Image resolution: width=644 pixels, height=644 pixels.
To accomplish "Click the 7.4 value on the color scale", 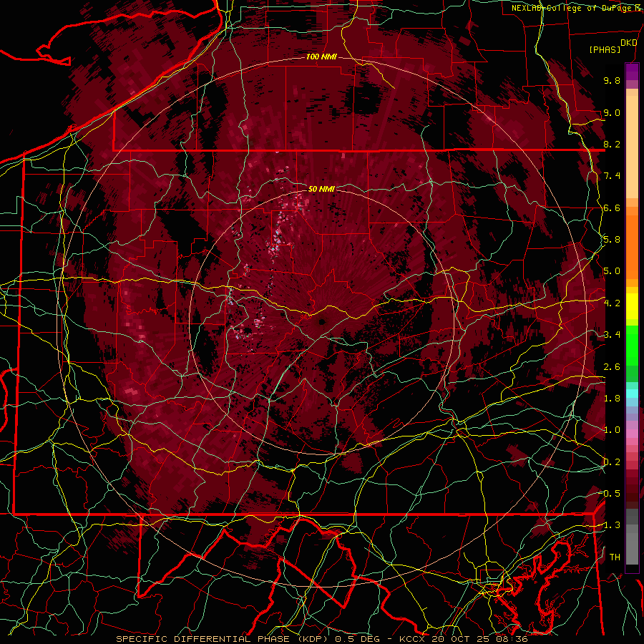I will pyautogui.click(x=612, y=176).
